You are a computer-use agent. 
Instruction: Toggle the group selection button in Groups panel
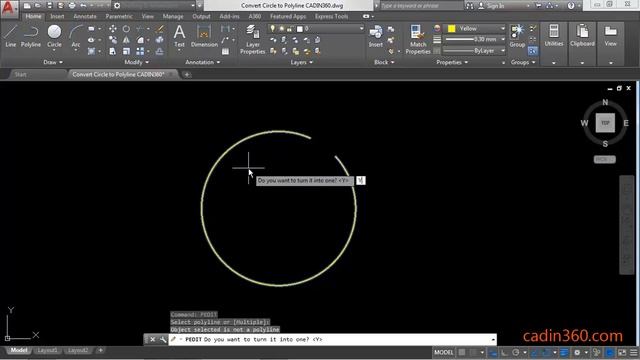[532, 51]
